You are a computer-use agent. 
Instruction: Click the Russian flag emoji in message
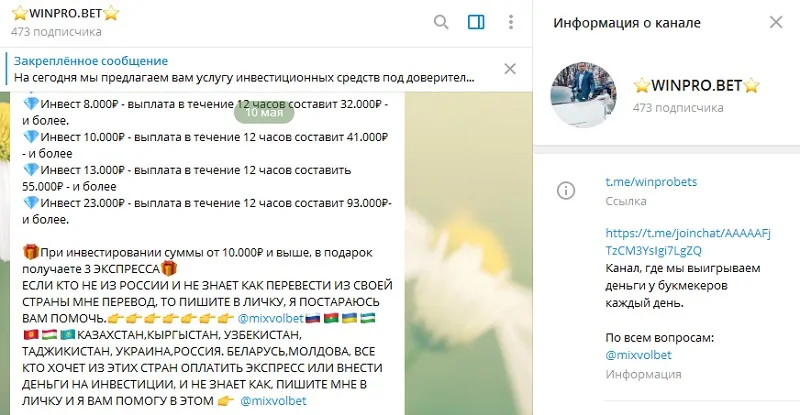tap(312, 319)
